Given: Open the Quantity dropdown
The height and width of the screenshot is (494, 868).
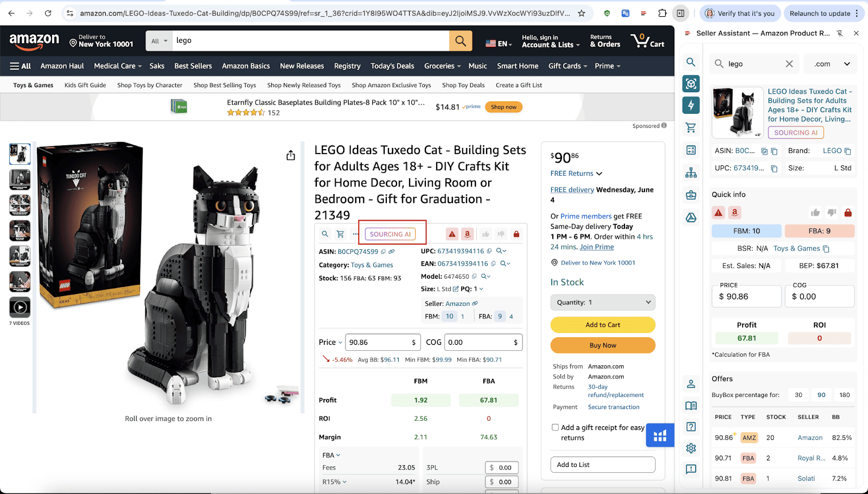Looking at the screenshot, I should (x=602, y=302).
